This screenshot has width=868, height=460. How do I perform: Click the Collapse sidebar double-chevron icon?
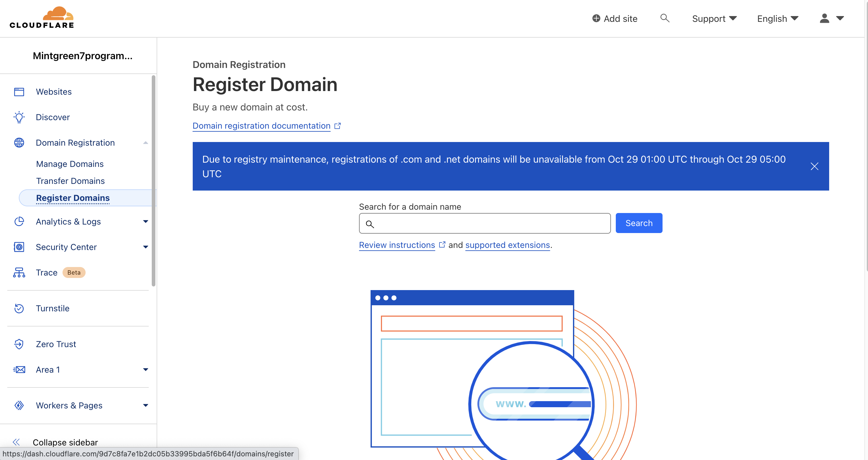pyautogui.click(x=16, y=442)
